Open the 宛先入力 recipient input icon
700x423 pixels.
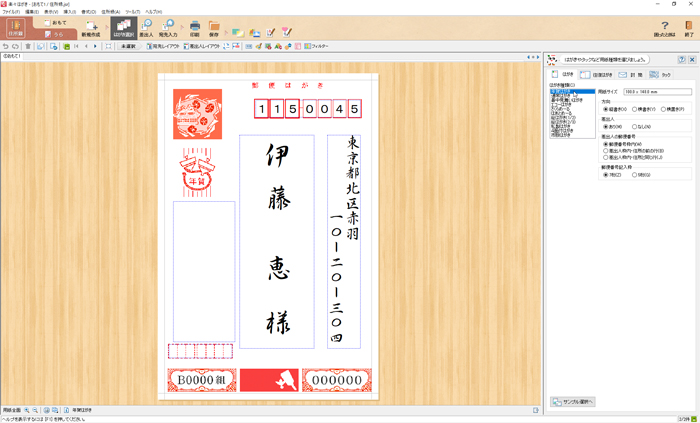point(167,27)
